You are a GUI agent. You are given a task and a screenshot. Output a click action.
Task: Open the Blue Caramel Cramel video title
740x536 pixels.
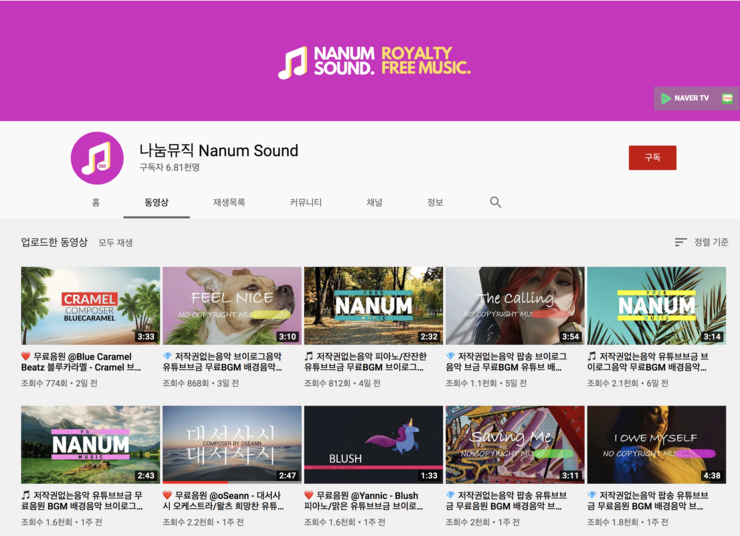pyautogui.click(x=81, y=362)
